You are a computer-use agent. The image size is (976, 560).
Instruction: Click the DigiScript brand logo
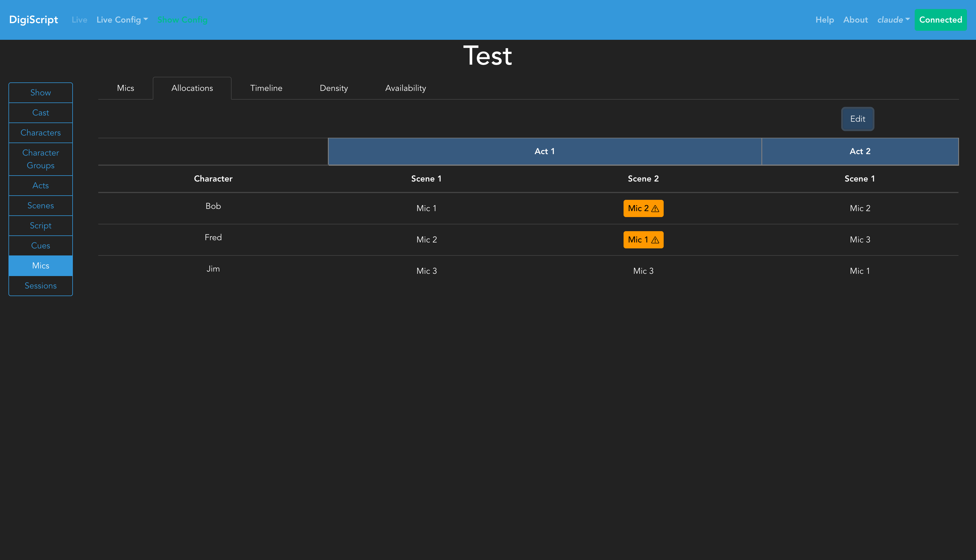[34, 19]
